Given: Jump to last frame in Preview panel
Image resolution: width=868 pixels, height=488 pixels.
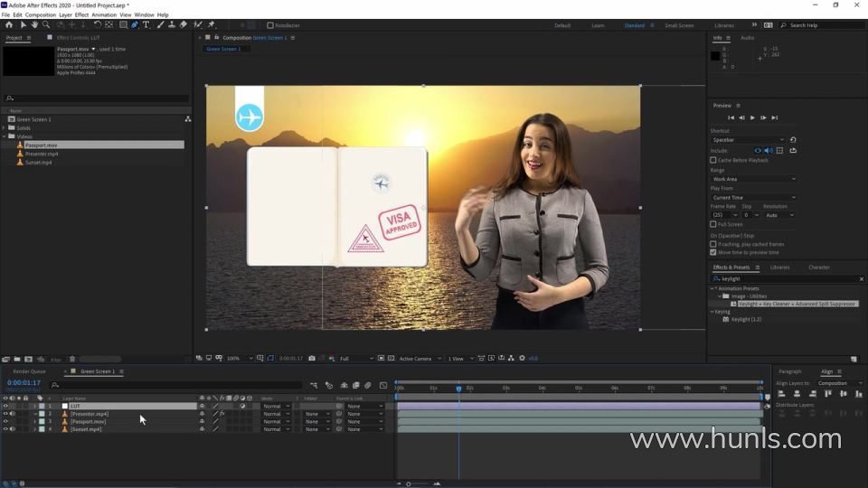Looking at the screenshot, I should tap(775, 117).
